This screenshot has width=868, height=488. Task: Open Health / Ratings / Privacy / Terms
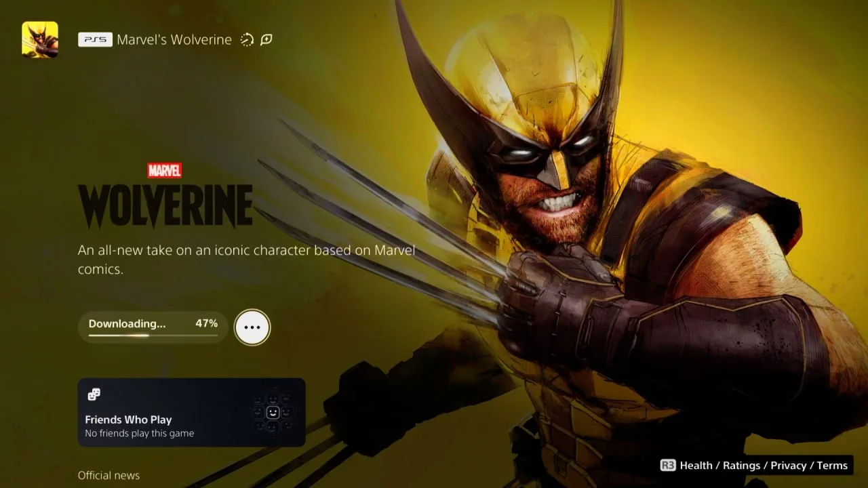[x=764, y=465]
